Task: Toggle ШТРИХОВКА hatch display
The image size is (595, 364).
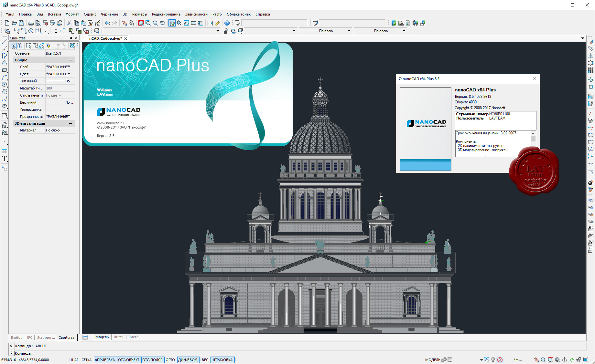Action: click(x=222, y=360)
